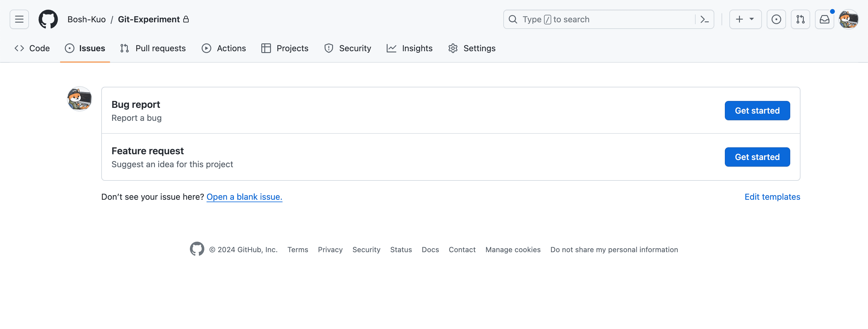Click the GitHub Octocat logo in header

tap(48, 19)
